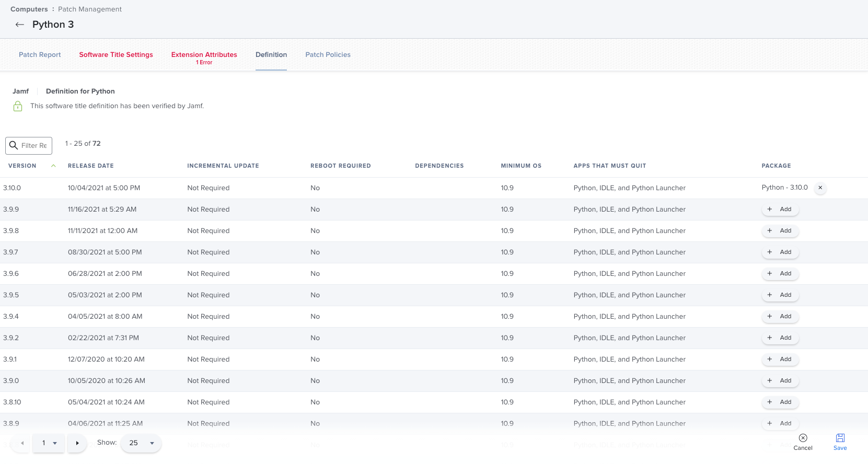Remove the Python - 3.10.0 package
868x464 pixels.
pyautogui.click(x=820, y=188)
